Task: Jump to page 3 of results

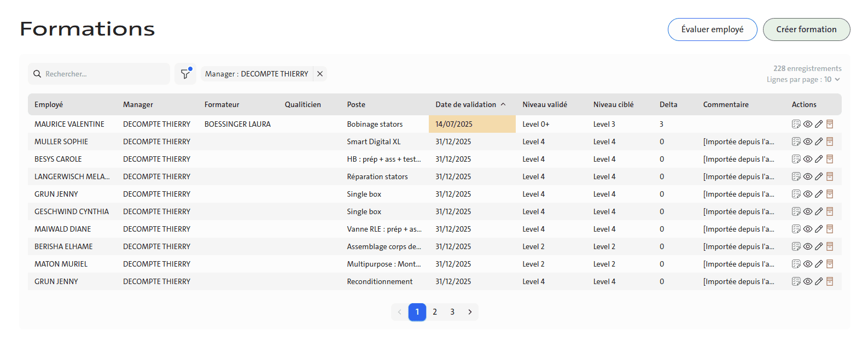Action: (452, 312)
